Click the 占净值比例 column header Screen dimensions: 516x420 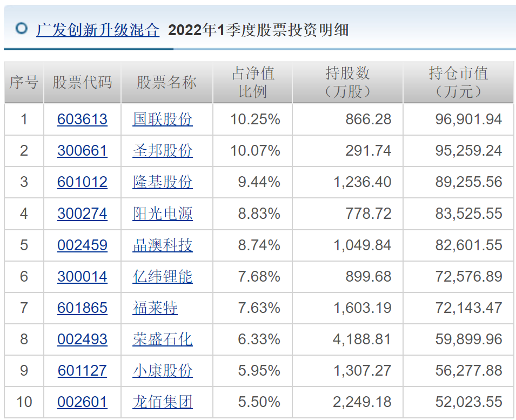pos(252,82)
